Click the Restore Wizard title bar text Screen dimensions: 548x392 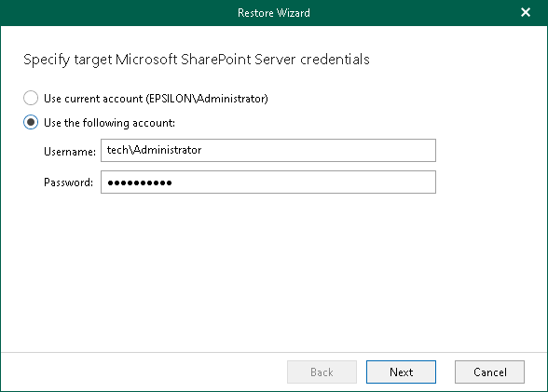pyautogui.click(x=274, y=13)
